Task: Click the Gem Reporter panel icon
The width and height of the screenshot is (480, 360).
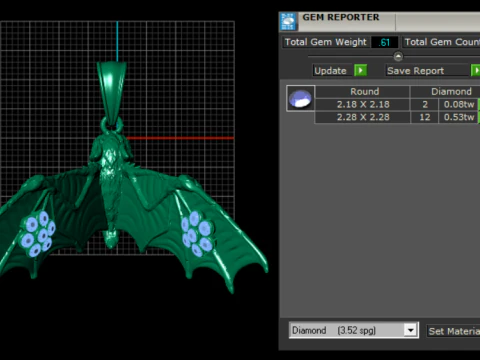Action: pos(288,22)
